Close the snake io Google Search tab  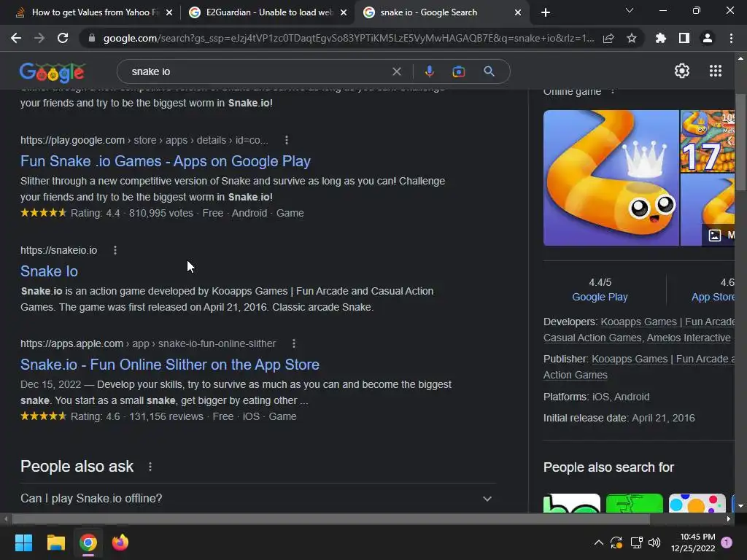518,13
